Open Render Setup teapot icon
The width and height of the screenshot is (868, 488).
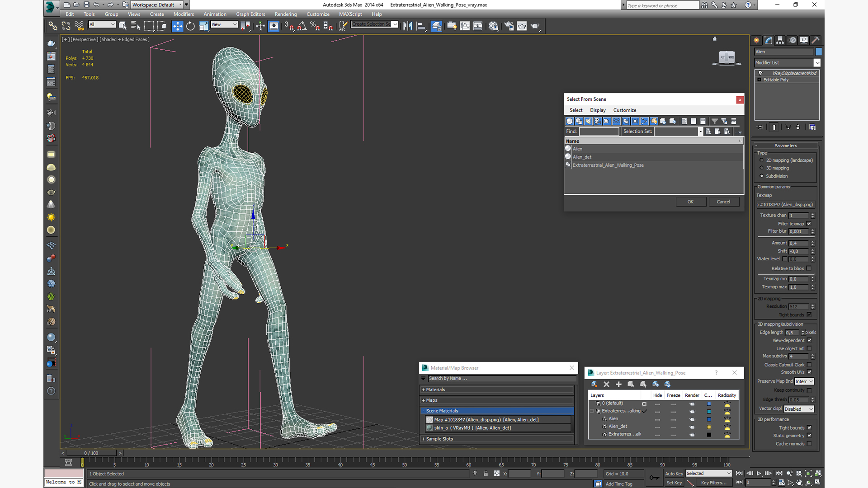click(x=509, y=26)
